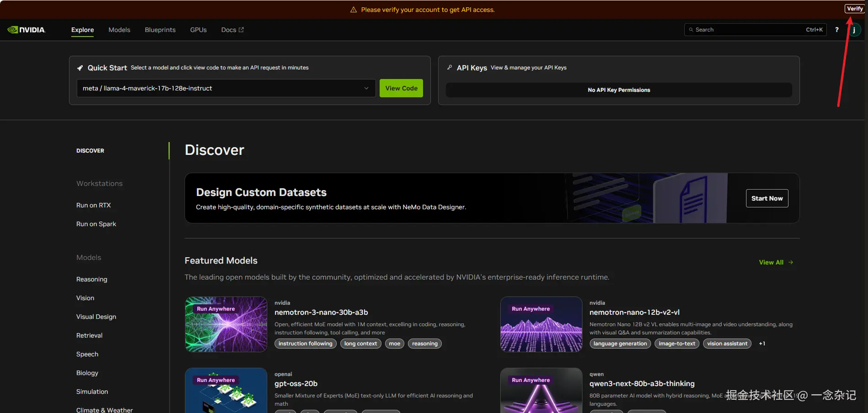The width and height of the screenshot is (868, 413).
Task: Click the moe tag
Action: 395,344
